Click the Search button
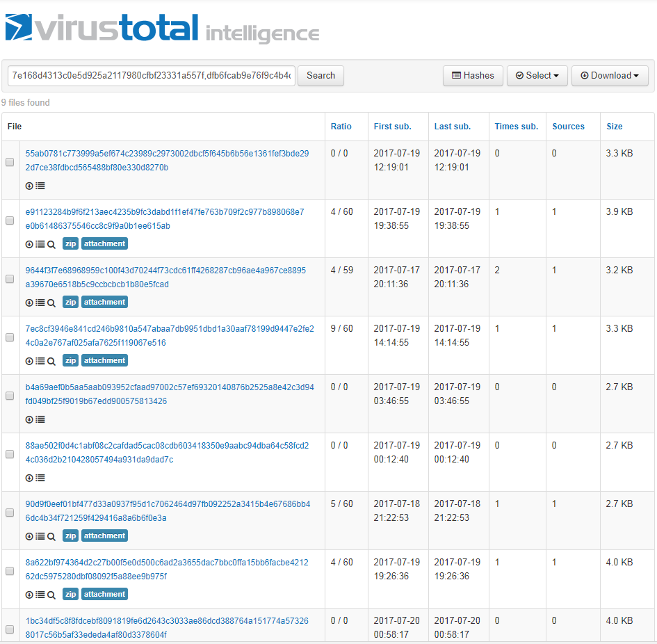Screen dimensions: 657x644 click(x=321, y=76)
